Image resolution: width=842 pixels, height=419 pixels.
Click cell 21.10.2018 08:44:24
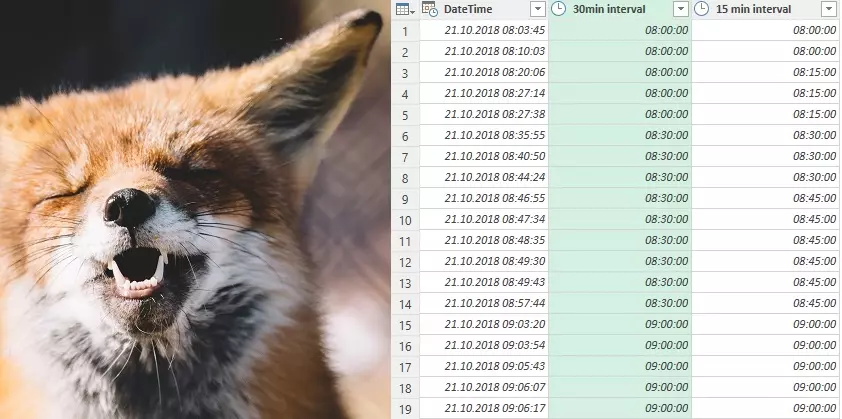[484, 177]
